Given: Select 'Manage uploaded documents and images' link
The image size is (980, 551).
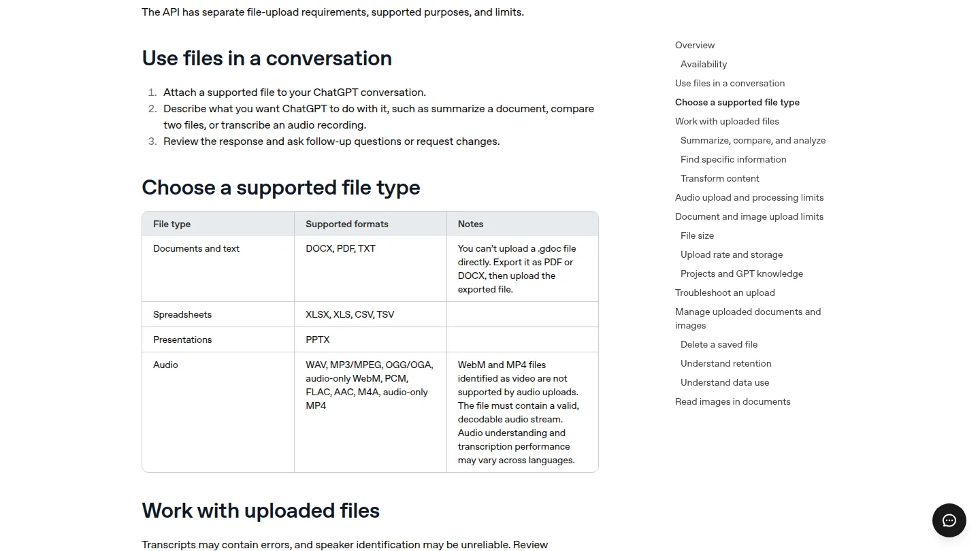Looking at the screenshot, I should (x=748, y=318).
